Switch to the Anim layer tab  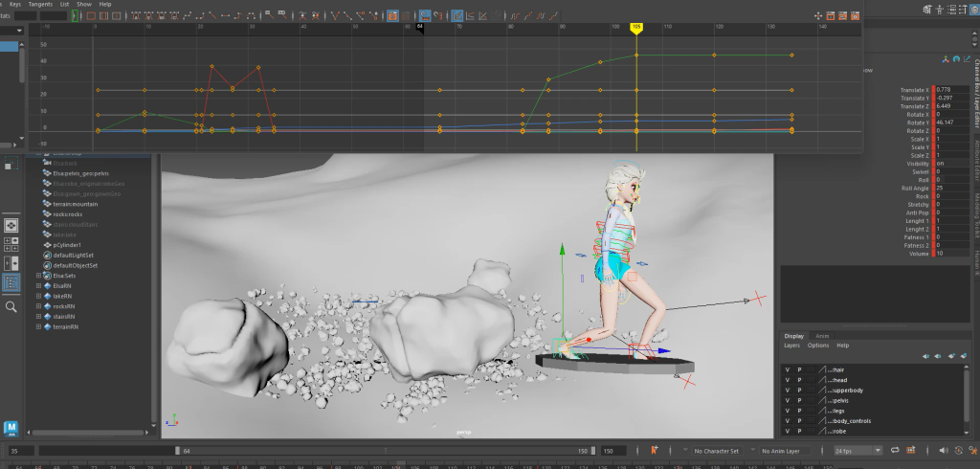(x=822, y=336)
